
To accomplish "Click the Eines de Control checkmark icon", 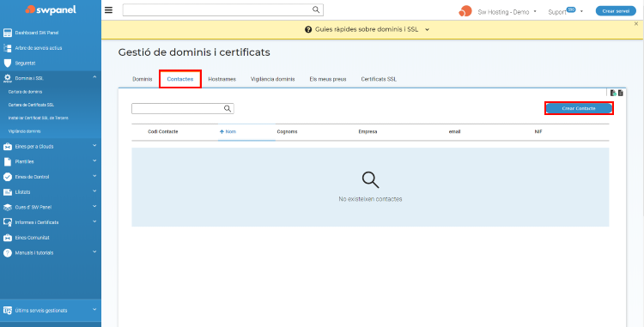I will 8,177.
